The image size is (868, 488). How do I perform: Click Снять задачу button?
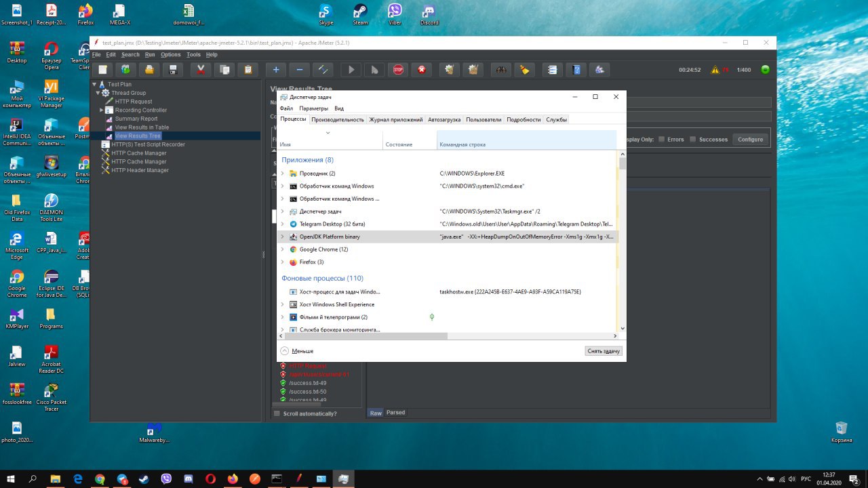tap(603, 351)
